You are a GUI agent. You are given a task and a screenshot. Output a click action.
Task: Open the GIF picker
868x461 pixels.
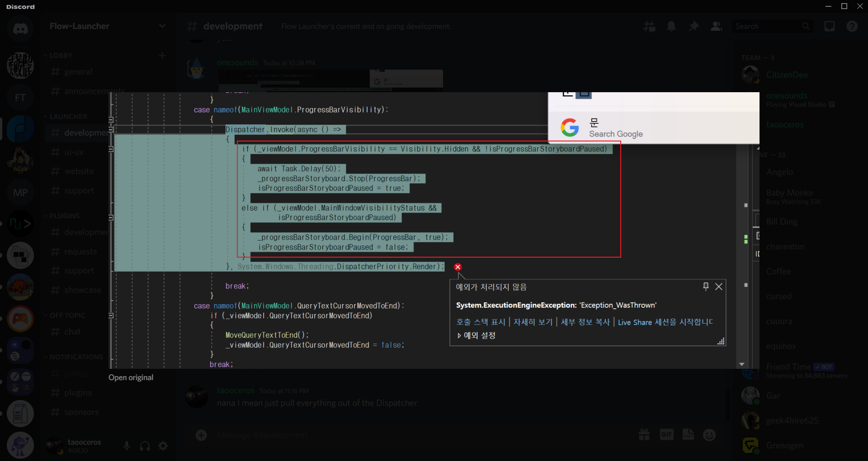point(666,435)
